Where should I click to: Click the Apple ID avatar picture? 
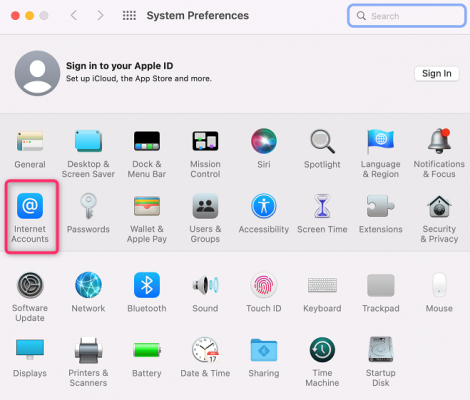click(x=37, y=73)
